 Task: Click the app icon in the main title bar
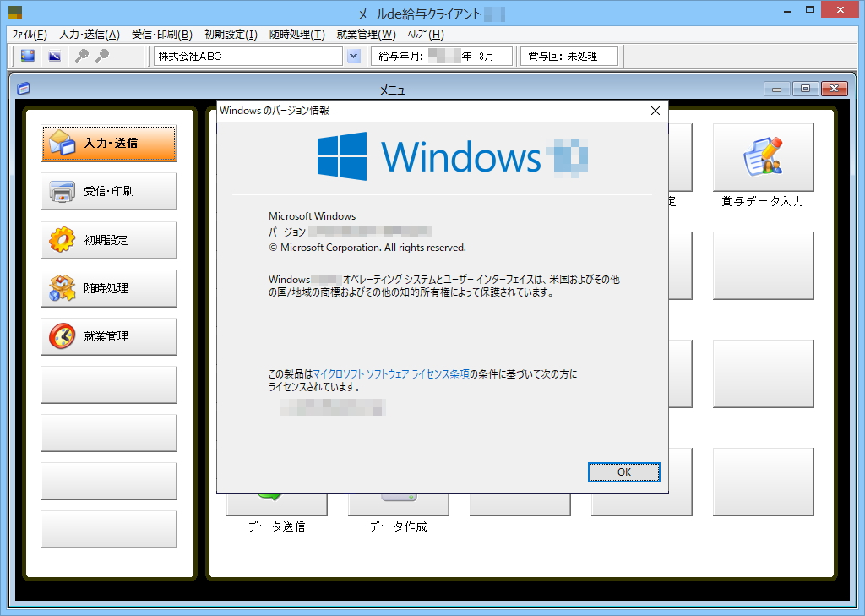tap(15, 12)
